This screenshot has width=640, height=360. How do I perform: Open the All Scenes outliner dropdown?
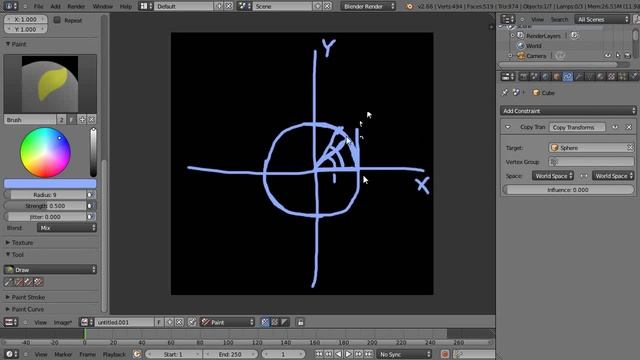coord(602,19)
